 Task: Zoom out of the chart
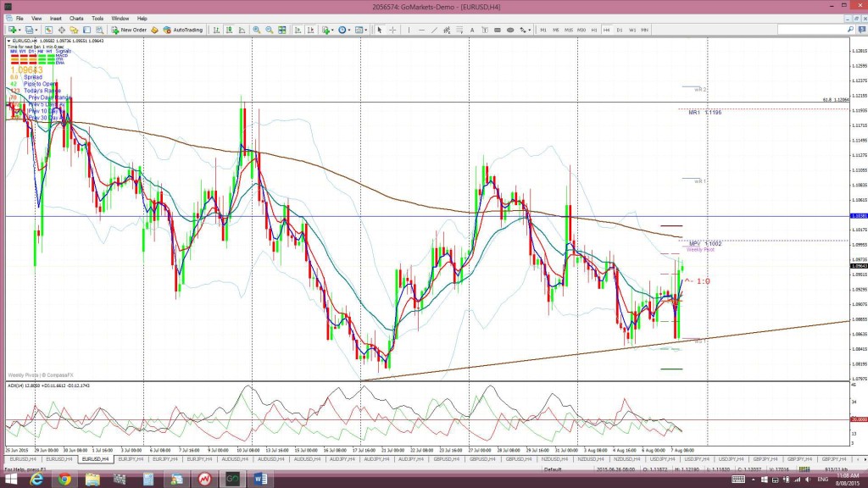coord(269,30)
